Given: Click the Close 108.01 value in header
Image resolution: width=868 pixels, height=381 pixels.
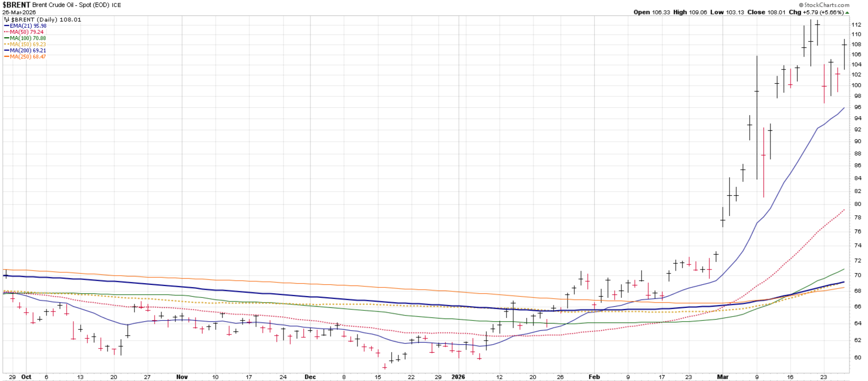Looking at the screenshot, I should pyautogui.click(x=776, y=12).
